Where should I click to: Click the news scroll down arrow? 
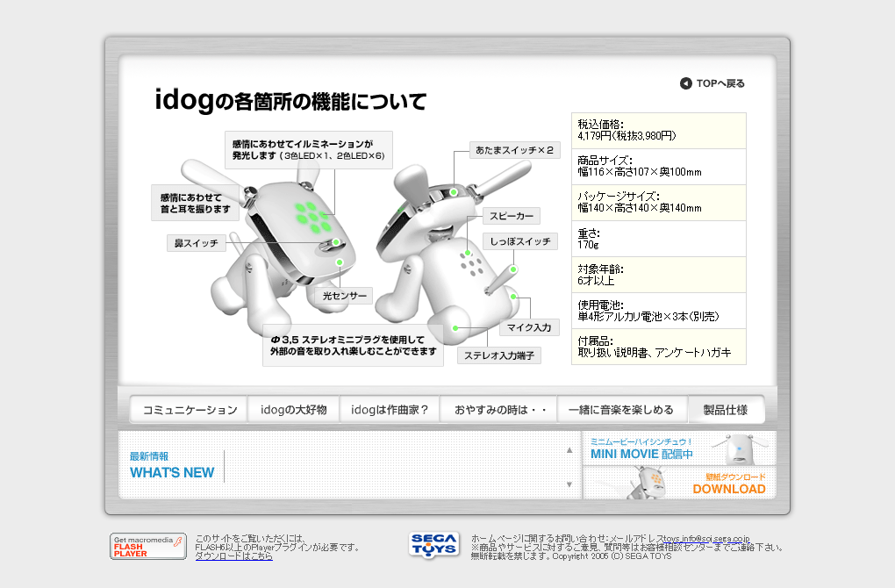point(569,484)
